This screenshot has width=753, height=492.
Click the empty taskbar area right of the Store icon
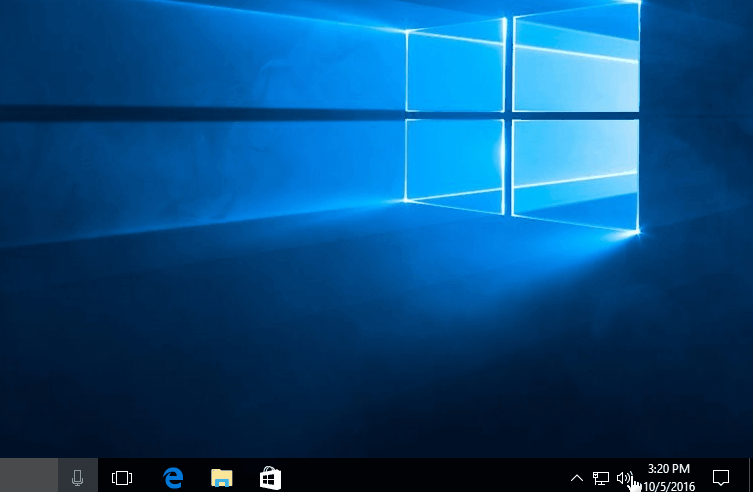pyautogui.click(x=420, y=476)
